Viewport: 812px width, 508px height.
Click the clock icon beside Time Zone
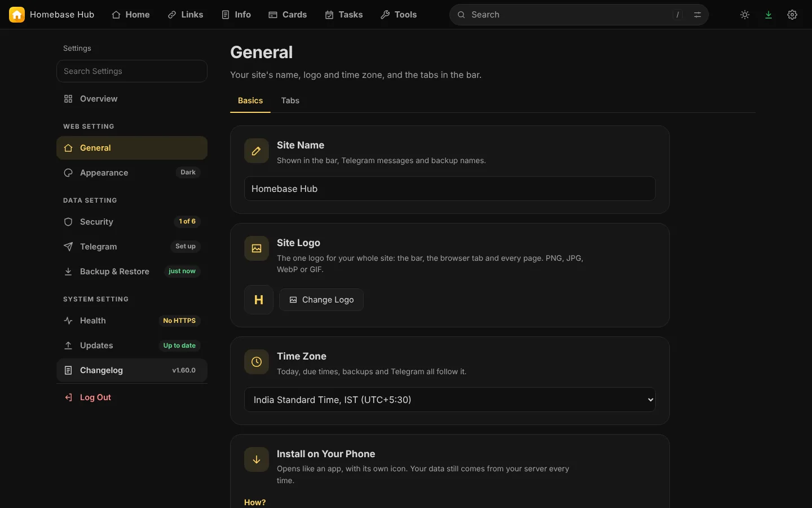pos(257,362)
